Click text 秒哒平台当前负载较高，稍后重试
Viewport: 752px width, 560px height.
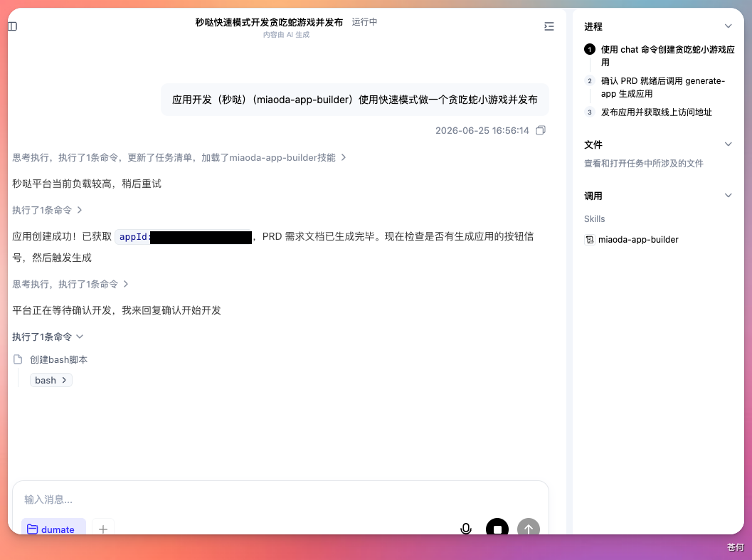(x=87, y=184)
